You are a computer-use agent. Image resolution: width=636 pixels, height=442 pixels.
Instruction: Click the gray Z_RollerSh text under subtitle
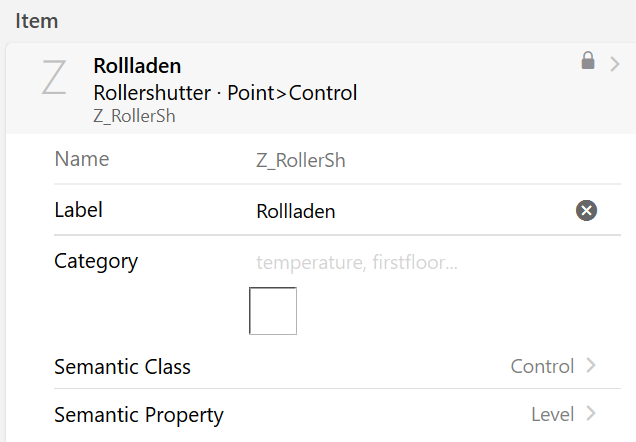coord(134,116)
